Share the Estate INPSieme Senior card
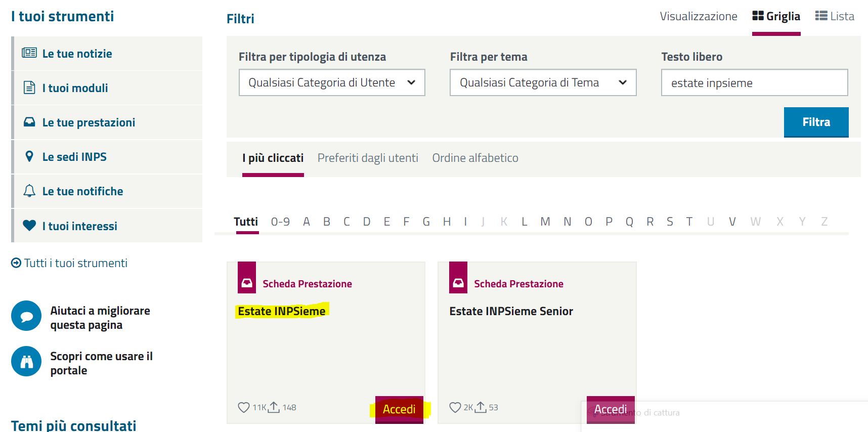Viewport: 868px width, 432px height. pos(481,407)
